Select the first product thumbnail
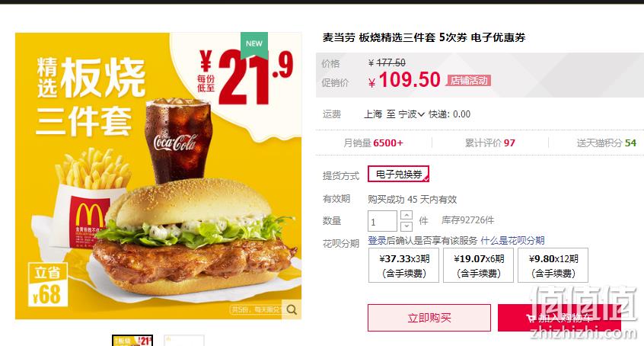This screenshot has width=644, height=346. coord(132,341)
